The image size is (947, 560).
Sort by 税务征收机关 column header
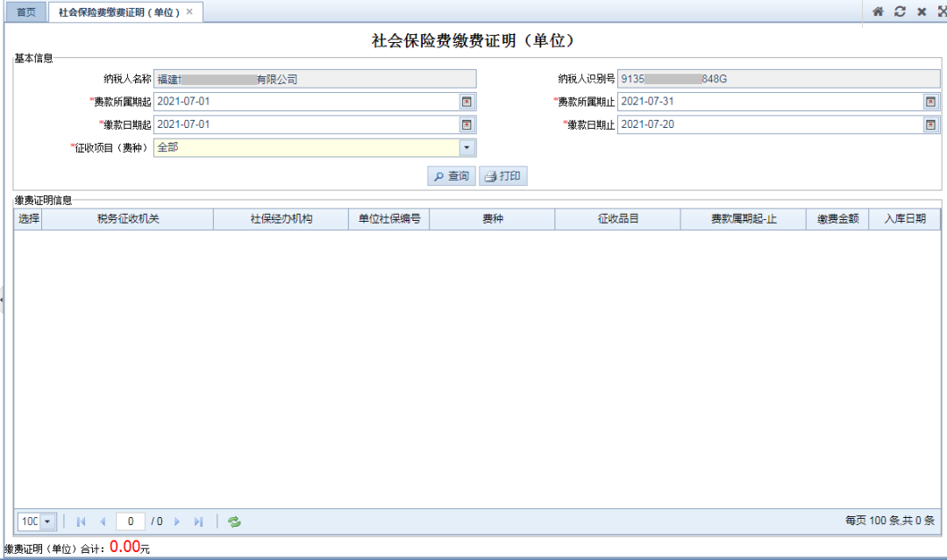127,219
